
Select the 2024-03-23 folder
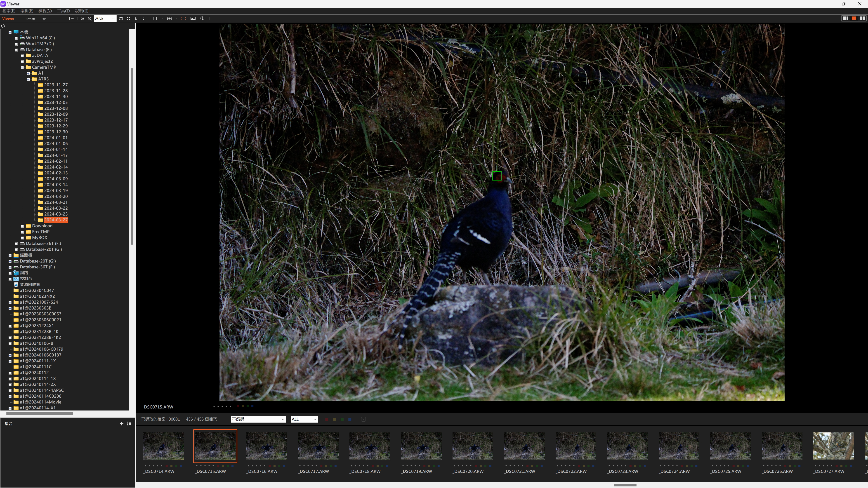pyautogui.click(x=56, y=214)
